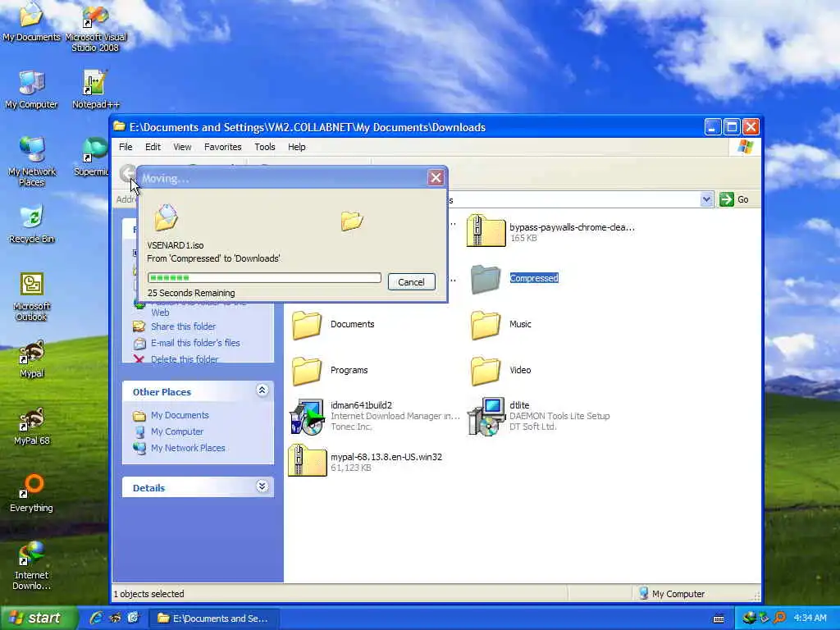
Task: Launch Everything search desktop shortcut
Action: pos(31,493)
